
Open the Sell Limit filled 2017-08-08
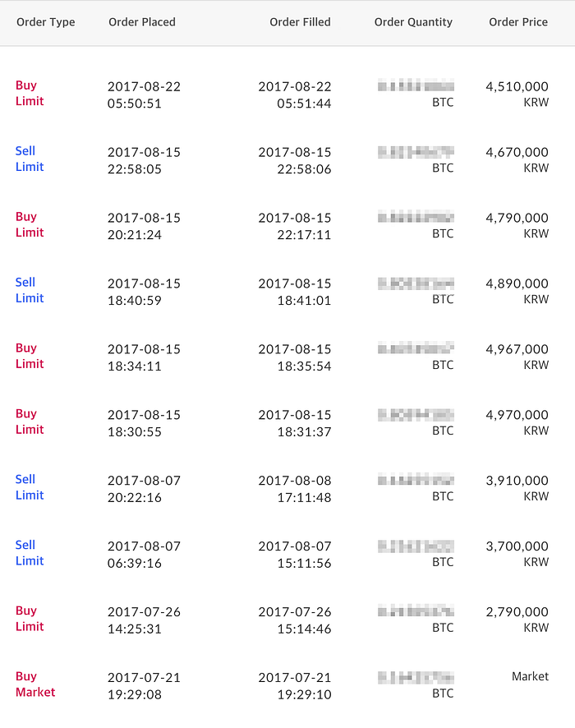(x=30, y=487)
